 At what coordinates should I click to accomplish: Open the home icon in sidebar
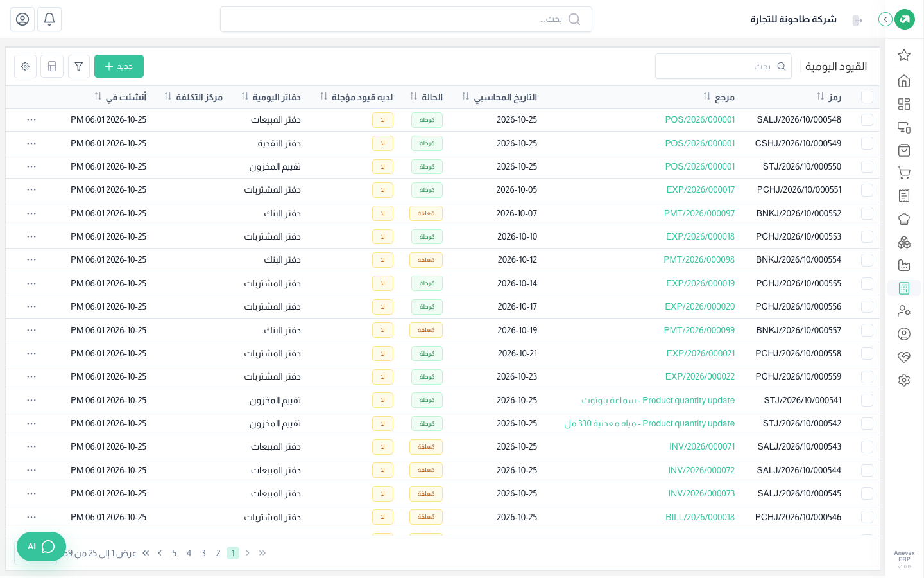[x=904, y=81]
